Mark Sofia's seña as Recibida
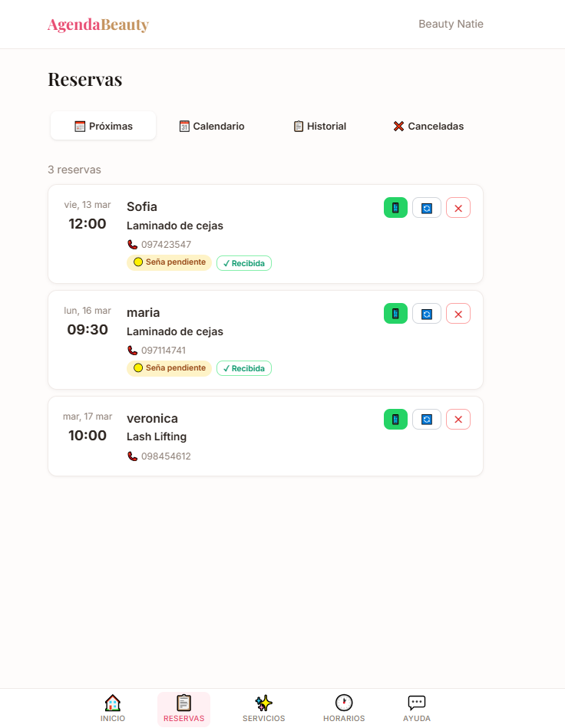 click(x=243, y=262)
